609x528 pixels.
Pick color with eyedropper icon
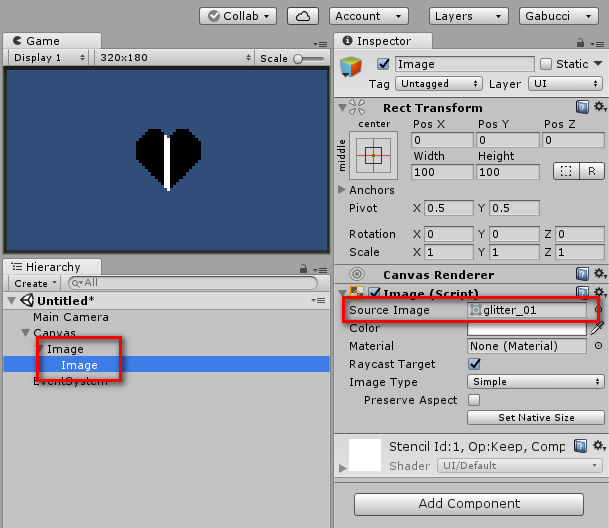pyautogui.click(x=597, y=328)
